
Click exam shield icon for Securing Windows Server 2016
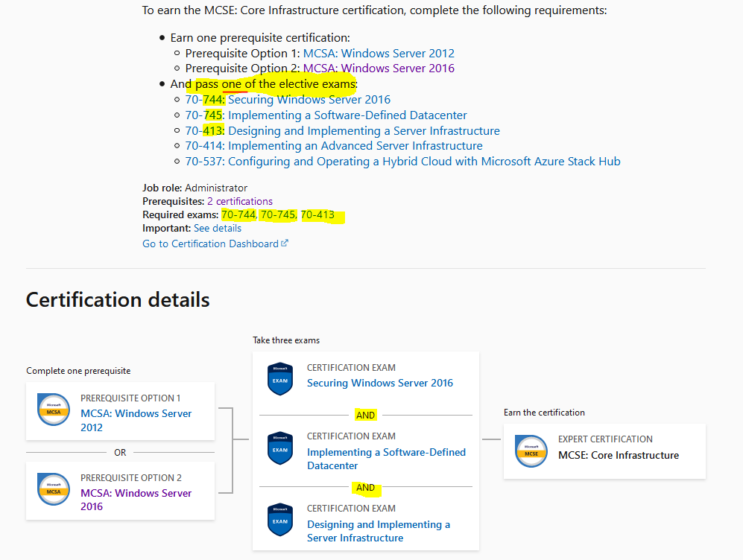280,379
